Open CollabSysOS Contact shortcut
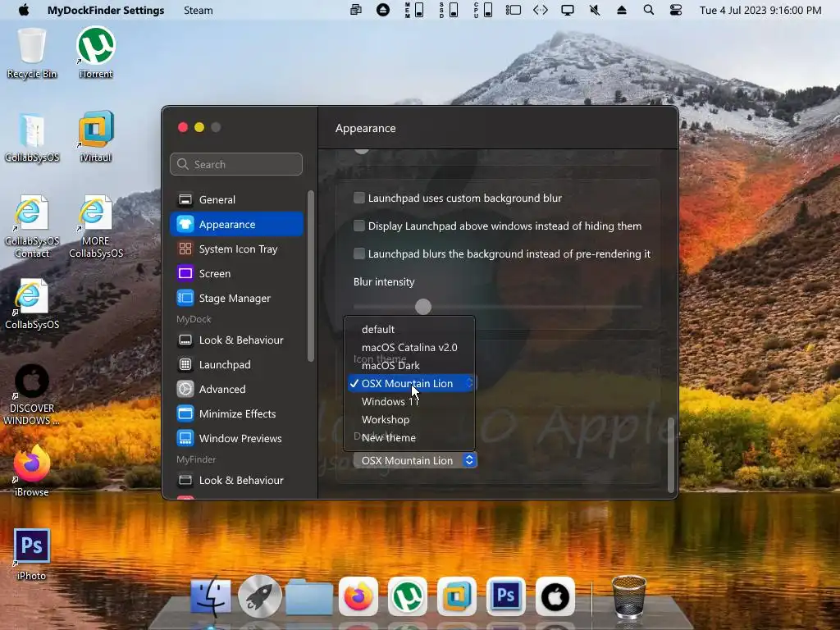The width and height of the screenshot is (840, 630). [32, 227]
